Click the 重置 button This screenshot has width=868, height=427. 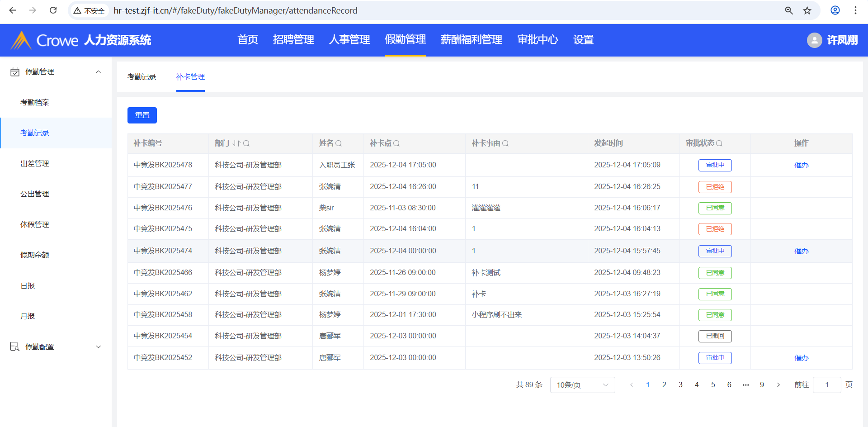[142, 115]
